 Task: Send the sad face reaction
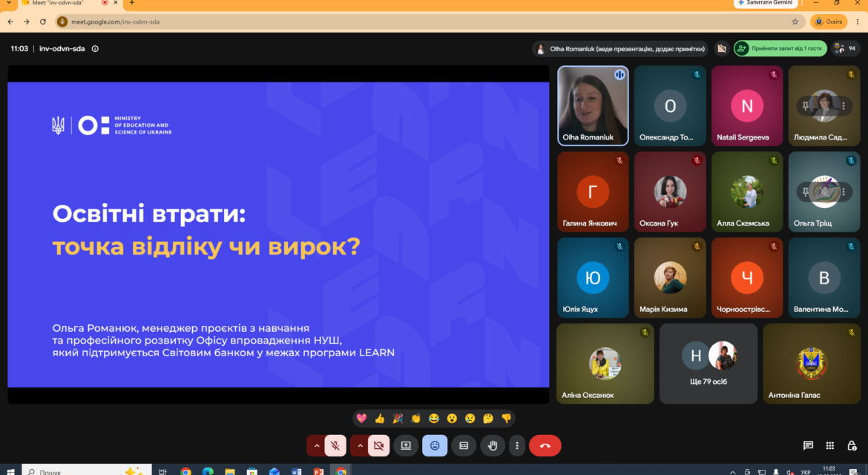[470, 419]
